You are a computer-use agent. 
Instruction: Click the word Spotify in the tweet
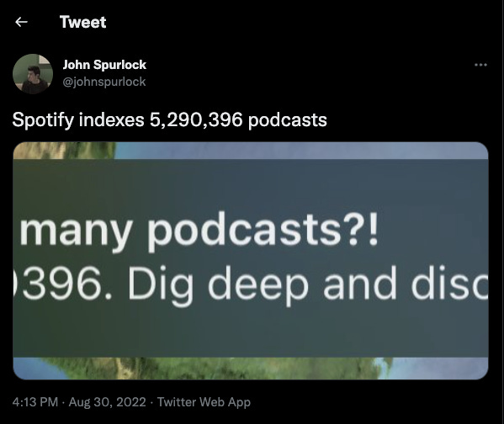(x=43, y=120)
